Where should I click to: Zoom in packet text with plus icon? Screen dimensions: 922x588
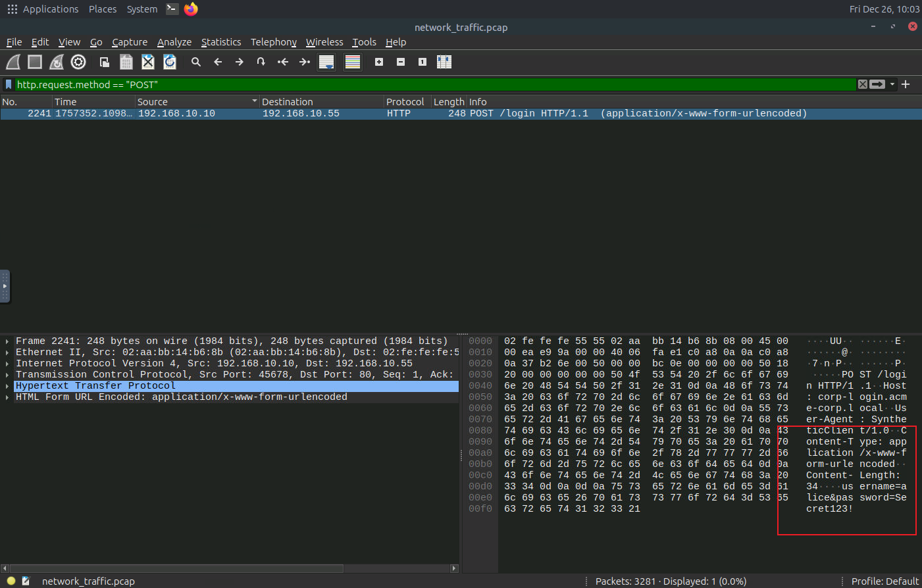coord(379,62)
